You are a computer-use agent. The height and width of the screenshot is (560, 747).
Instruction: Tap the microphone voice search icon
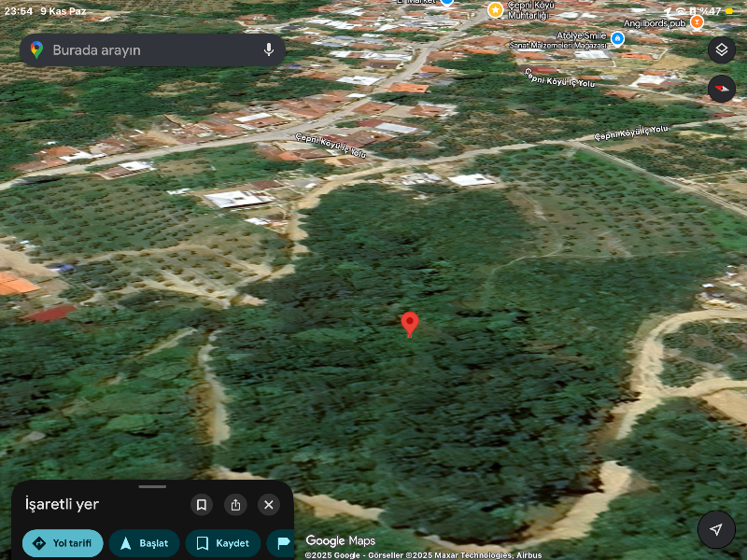click(x=269, y=50)
